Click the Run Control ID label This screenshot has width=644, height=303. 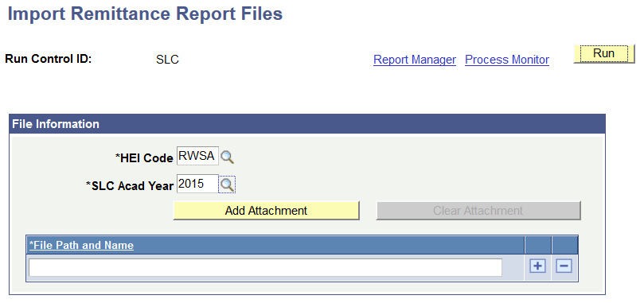48,59
